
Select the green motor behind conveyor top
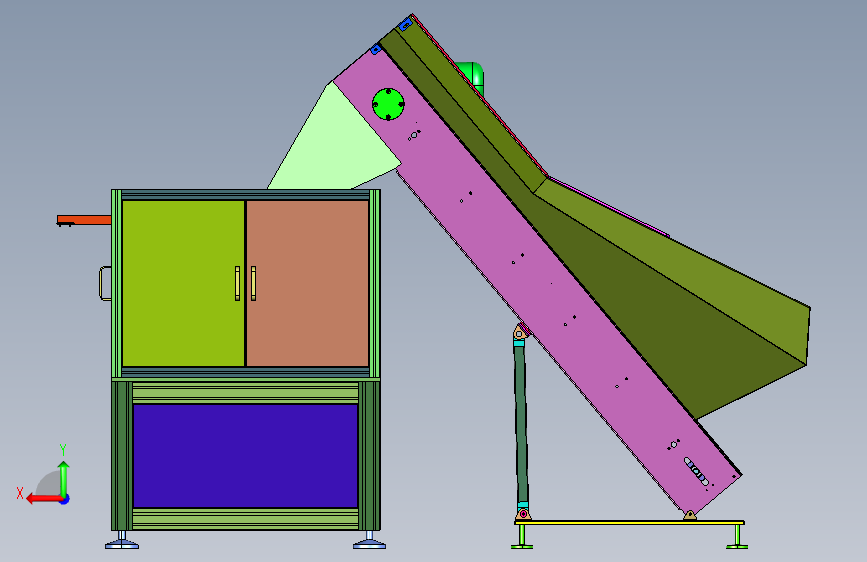473,77
